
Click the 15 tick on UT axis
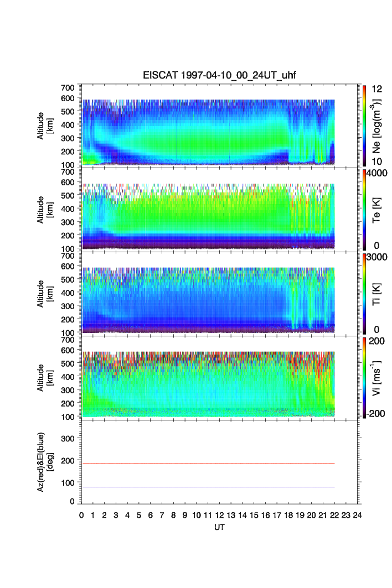254,515
